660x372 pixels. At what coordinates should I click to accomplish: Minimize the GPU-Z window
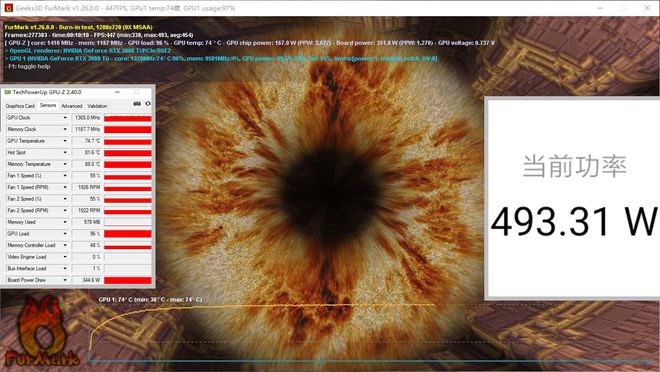117,92
